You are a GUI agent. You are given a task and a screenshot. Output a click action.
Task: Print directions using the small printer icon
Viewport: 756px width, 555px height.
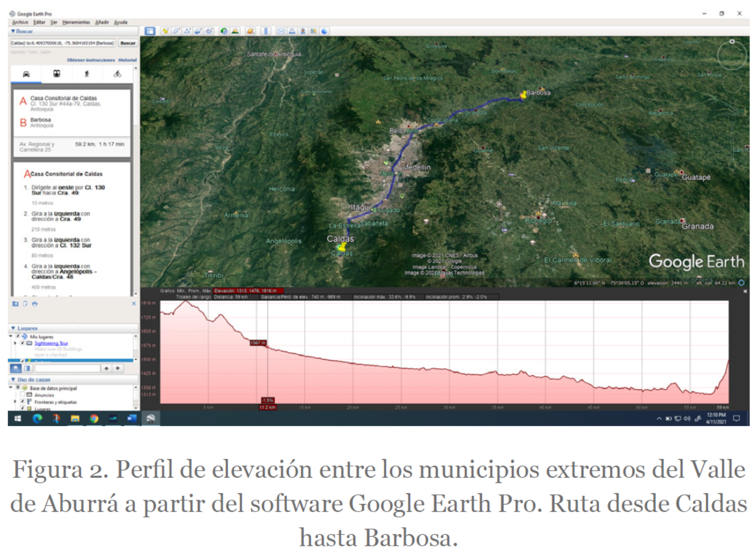click(35, 304)
